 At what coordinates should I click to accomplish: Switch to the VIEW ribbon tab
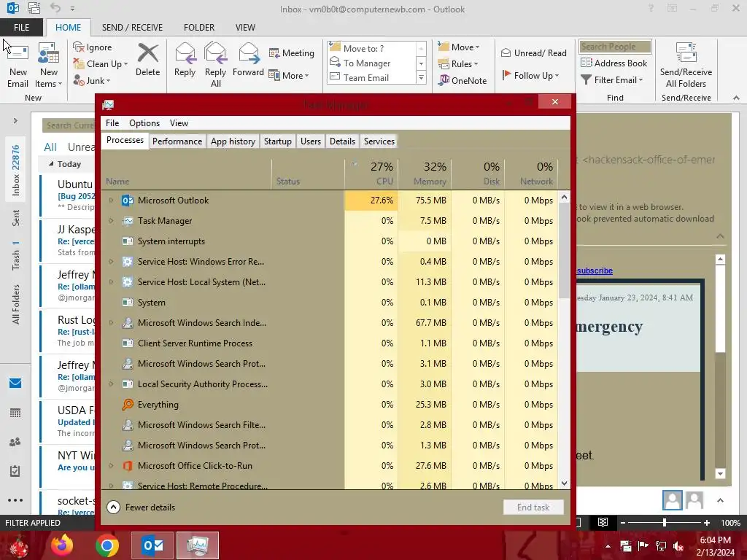pyautogui.click(x=245, y=28)
